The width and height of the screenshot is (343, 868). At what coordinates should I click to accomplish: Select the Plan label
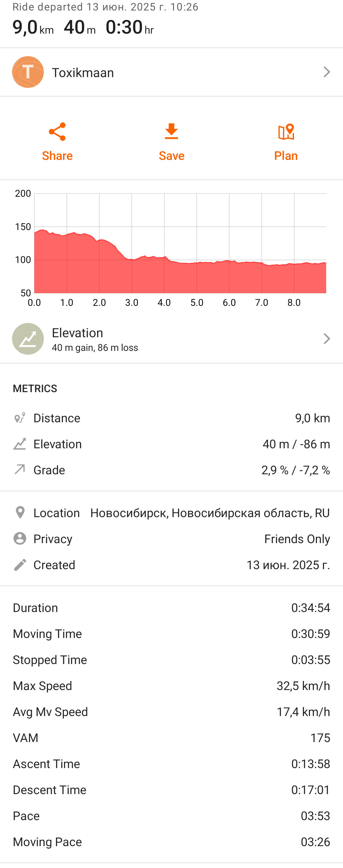(x=286, y=156)
